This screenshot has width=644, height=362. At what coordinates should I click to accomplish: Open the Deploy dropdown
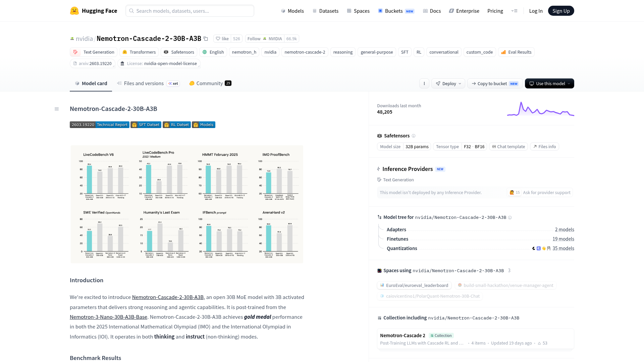click(448, 83)
